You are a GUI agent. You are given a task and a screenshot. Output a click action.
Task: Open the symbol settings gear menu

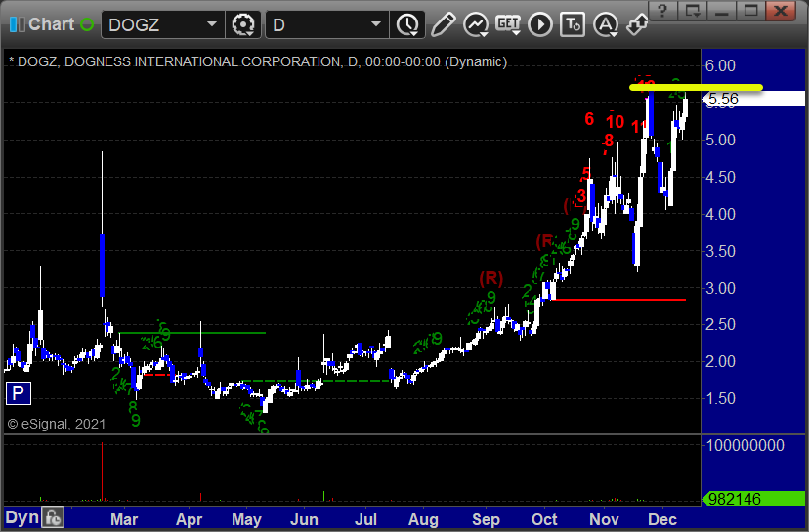243,24
